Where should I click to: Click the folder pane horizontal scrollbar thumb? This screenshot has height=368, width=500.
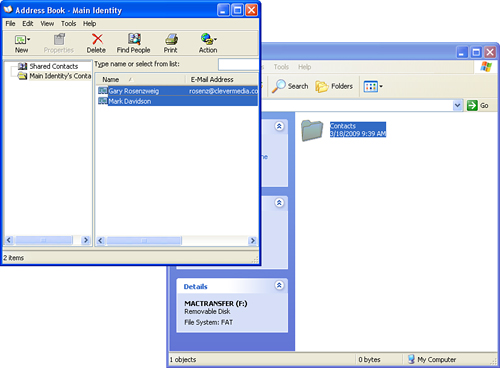click(44, 240)
